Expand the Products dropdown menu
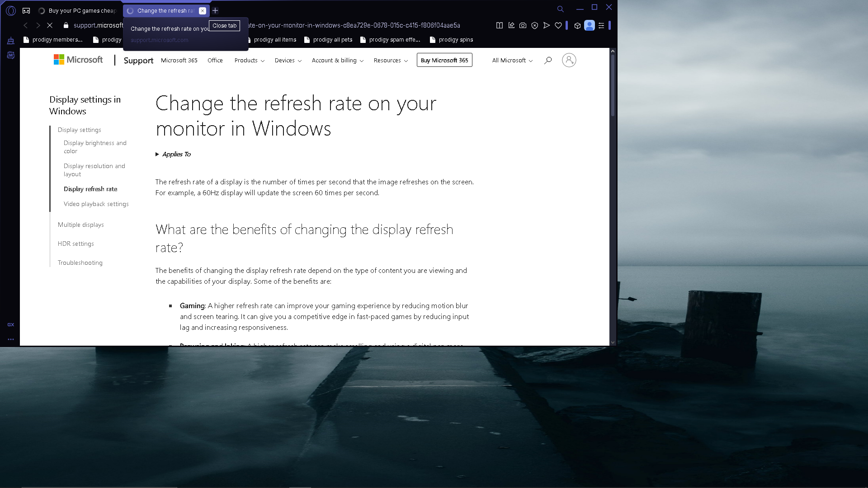This screenshot has height=488, width=868. click(250, 60)
